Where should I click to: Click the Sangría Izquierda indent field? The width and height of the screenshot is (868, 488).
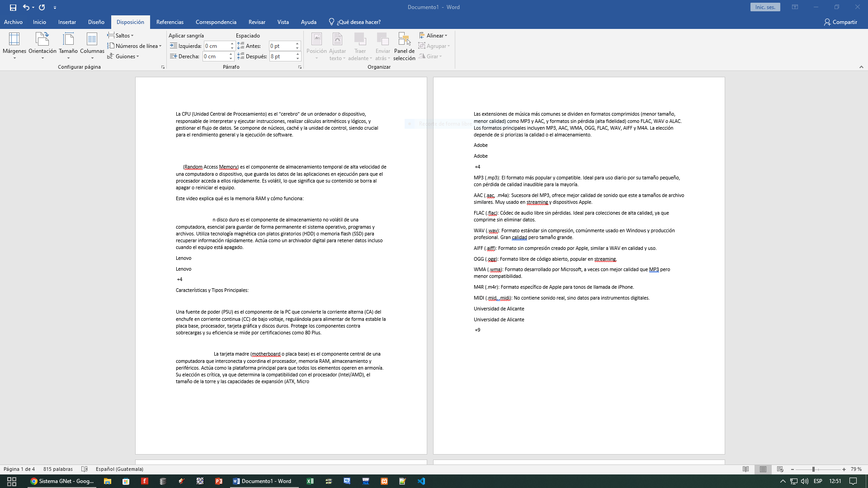pyautogui.click(x=217, y=46)
